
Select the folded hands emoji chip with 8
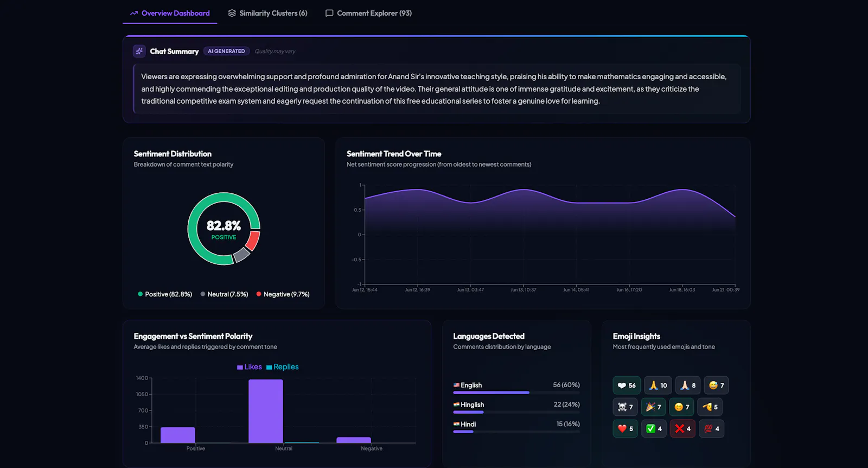[688, 385]
